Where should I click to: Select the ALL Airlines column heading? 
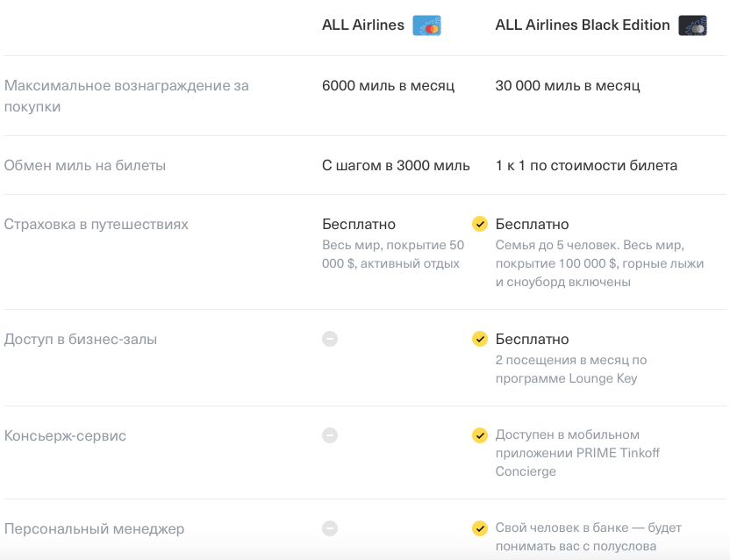coord(362,25)
